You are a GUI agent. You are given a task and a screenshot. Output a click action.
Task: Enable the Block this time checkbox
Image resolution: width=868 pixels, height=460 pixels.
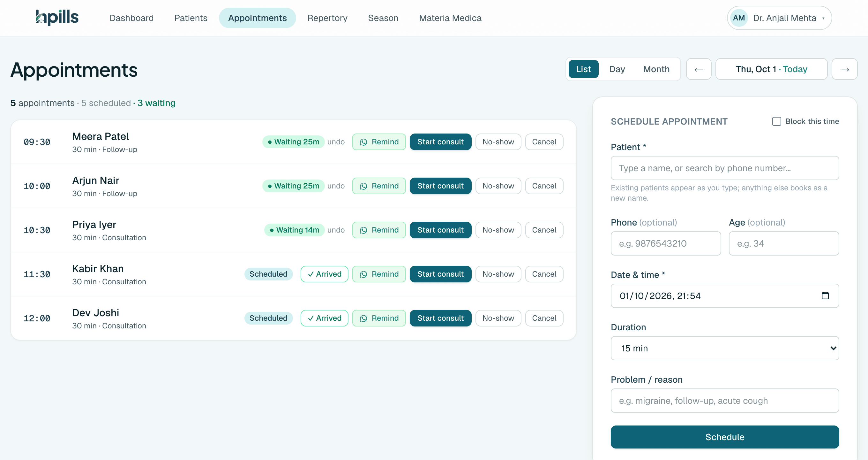(x=776, y=121)
